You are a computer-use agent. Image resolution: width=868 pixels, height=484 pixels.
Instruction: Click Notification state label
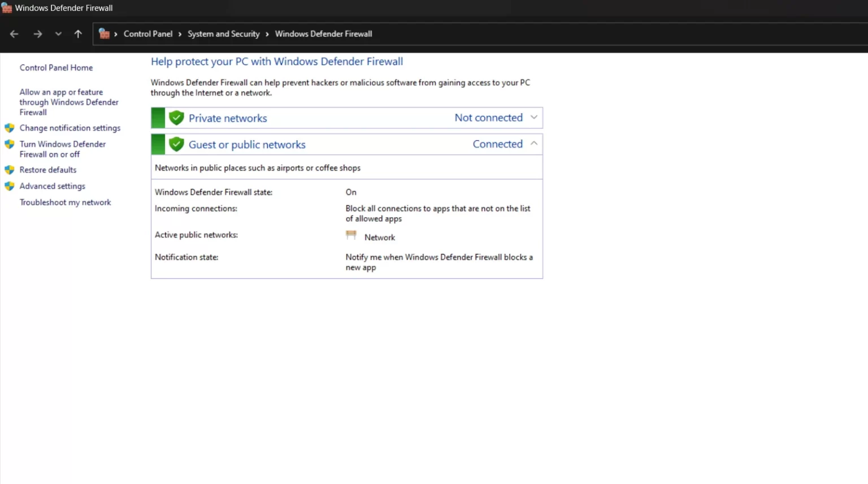pyautogui.click(x=186, y=257)
